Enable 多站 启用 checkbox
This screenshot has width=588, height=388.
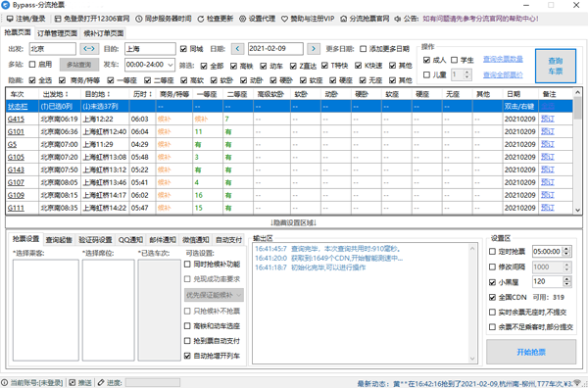tap(32, 65)
